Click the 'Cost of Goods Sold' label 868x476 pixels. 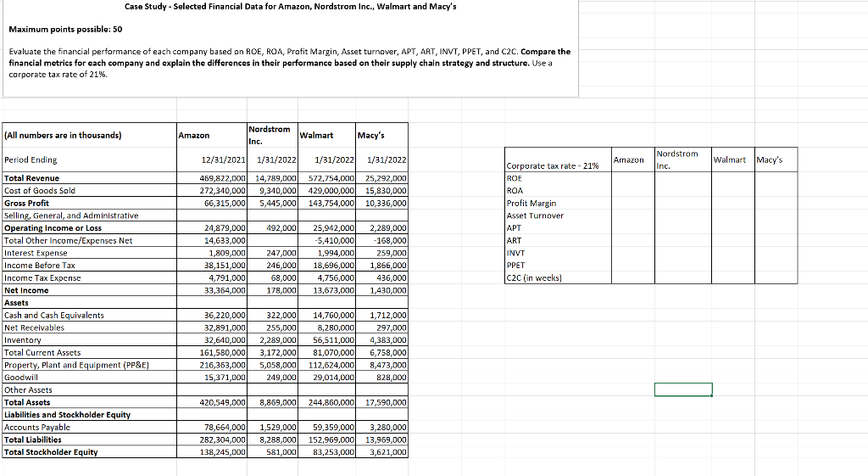(x=40, y=191)
